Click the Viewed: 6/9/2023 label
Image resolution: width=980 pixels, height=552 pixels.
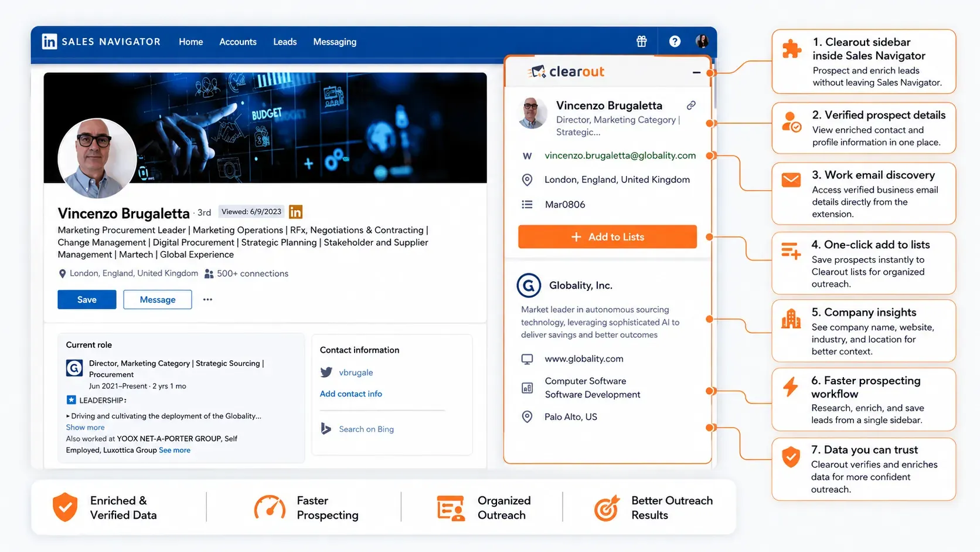pos(251,212)
